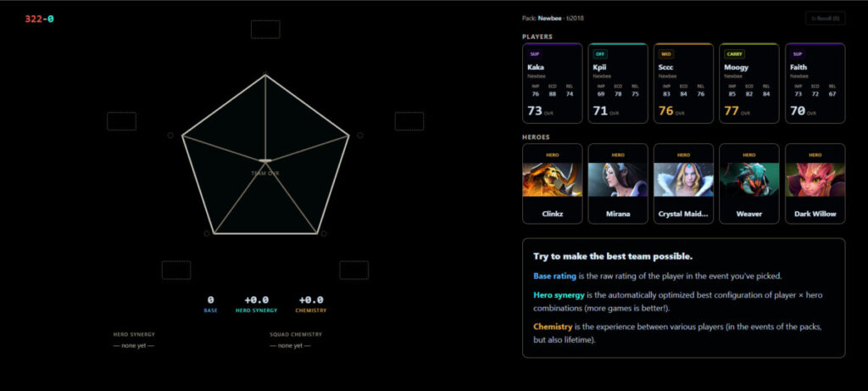Click Moogy's IMP value 85

pyautogui.click(x=732, y=94)
